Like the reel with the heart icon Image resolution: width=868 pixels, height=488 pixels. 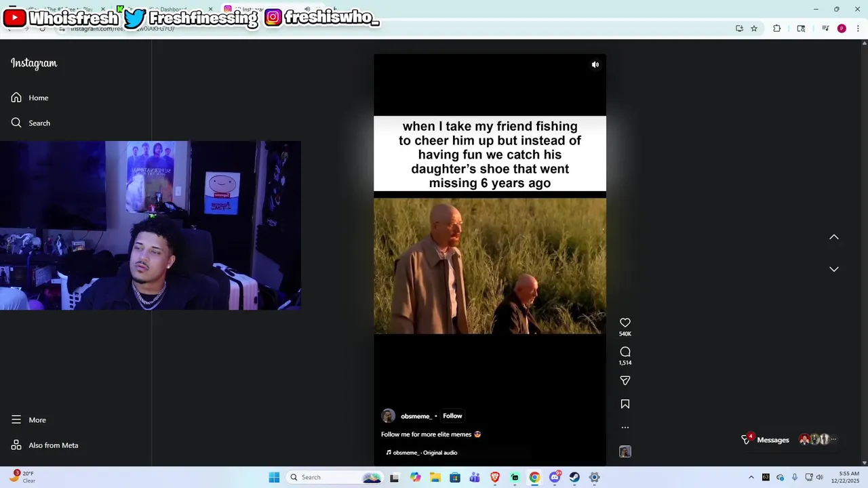coord(625,323)
